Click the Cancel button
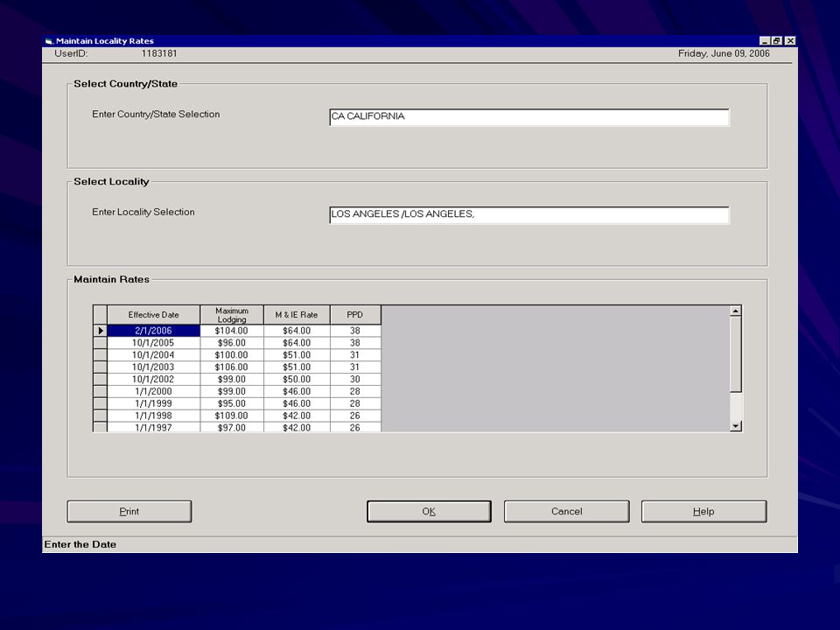This screenshot has height=630, width=840. click(567, 511)
